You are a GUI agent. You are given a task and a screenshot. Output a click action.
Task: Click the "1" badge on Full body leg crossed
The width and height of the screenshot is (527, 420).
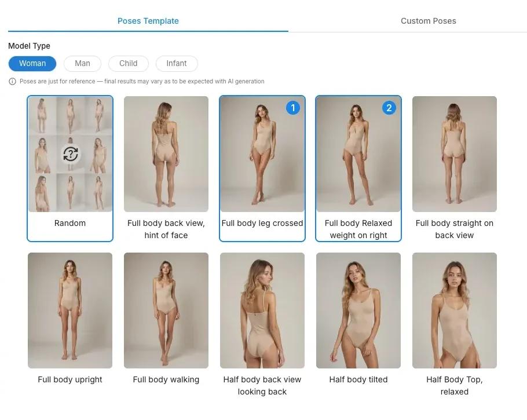coord(293,108)
